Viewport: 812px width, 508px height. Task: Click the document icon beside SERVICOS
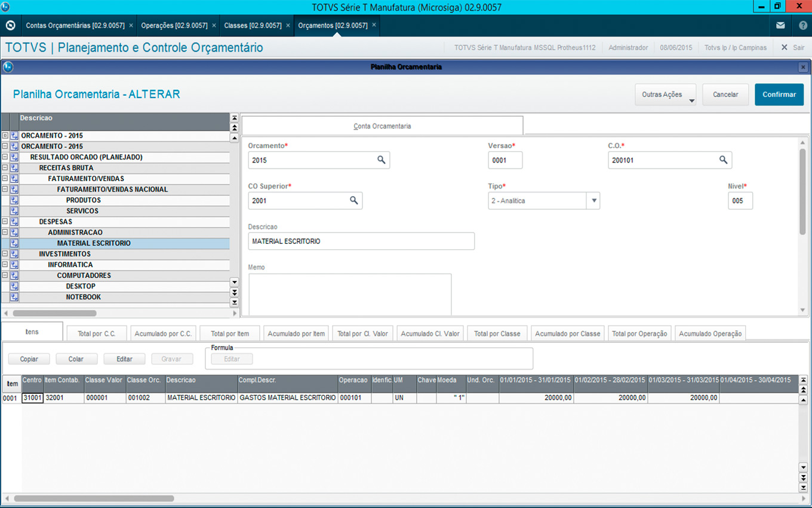point(14,211)
